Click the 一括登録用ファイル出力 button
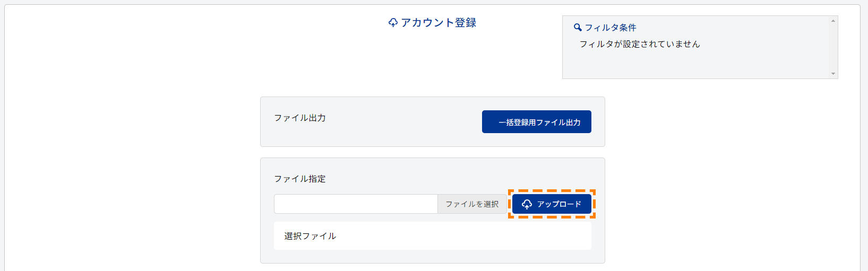The height and width of the screenshot is (271, 868). point(537,122)
